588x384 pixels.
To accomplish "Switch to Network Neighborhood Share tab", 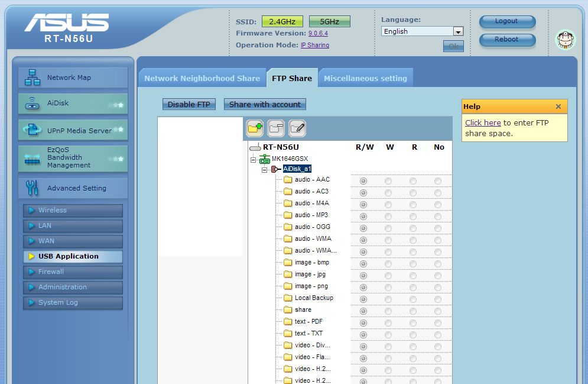I will [202, 78].
